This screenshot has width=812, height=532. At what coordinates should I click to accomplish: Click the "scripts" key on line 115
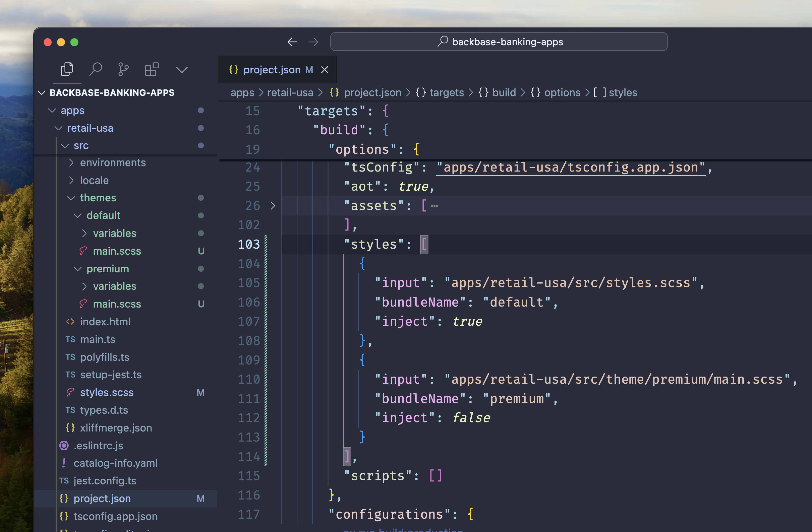coord(378,476)
